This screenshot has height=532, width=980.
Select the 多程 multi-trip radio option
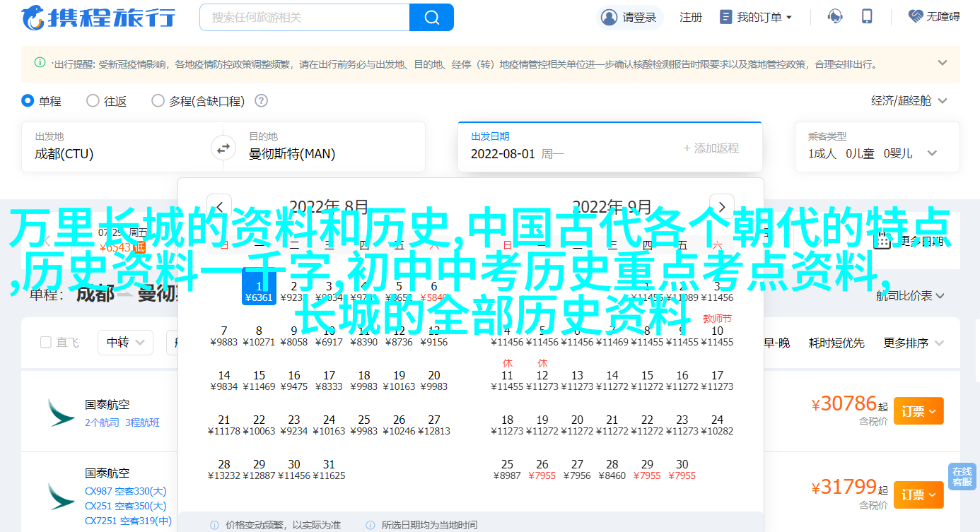(158, 101)
